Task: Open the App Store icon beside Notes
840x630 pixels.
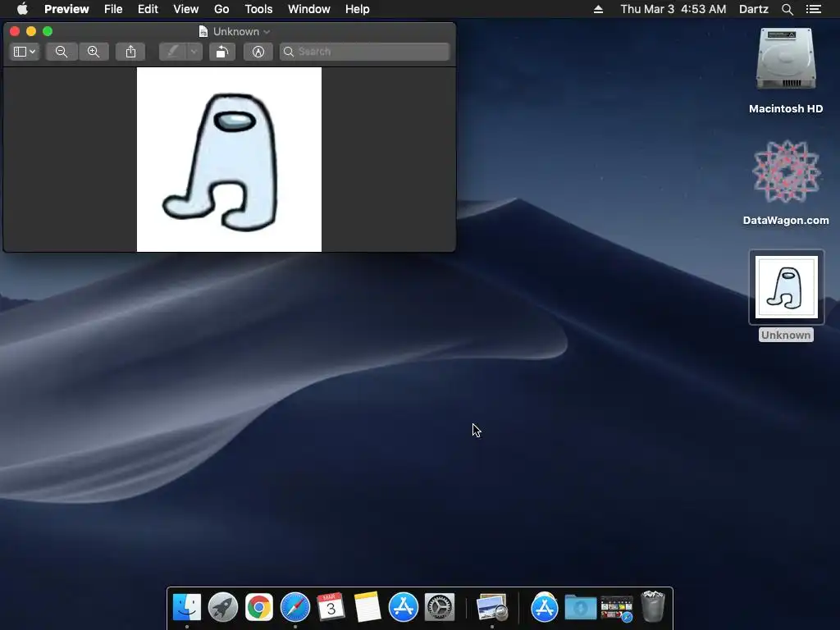Action: pos(404,607)
